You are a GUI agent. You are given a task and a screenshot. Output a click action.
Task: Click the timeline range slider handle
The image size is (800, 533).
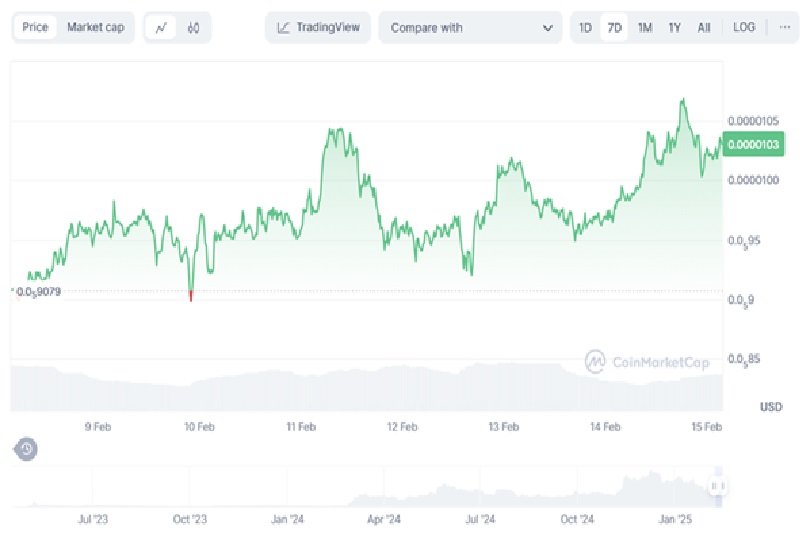[x=717, y=486]
